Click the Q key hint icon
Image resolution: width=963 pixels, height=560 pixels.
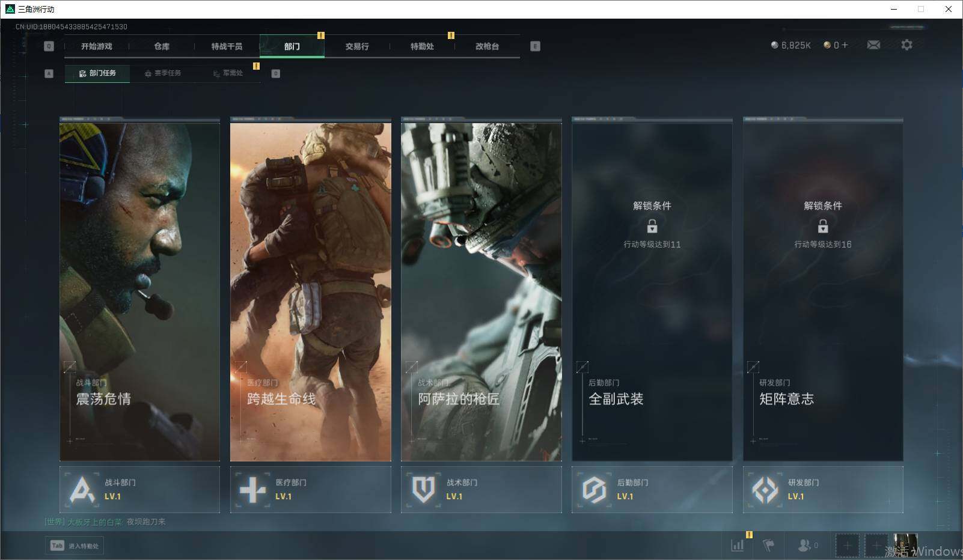(x=49, y=46)
